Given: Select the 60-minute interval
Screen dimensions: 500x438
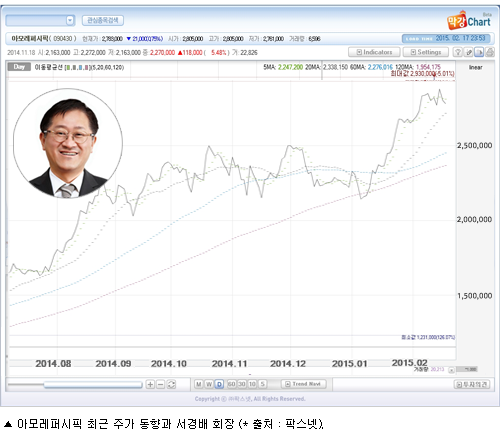Looking at the screenshot, I should tap(232, 384).
